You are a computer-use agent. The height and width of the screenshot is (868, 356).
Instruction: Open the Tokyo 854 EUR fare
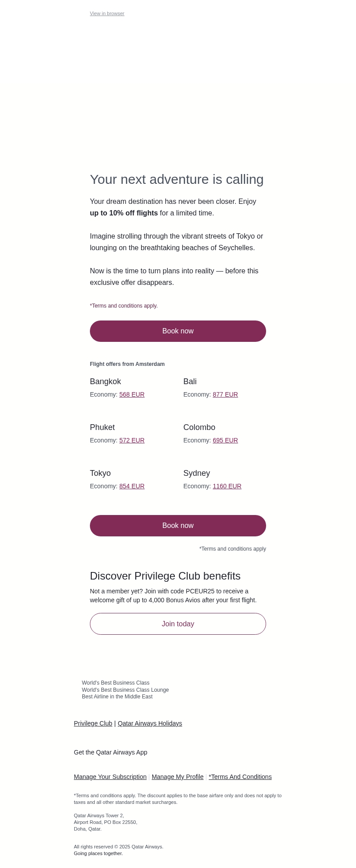point(132,487)
